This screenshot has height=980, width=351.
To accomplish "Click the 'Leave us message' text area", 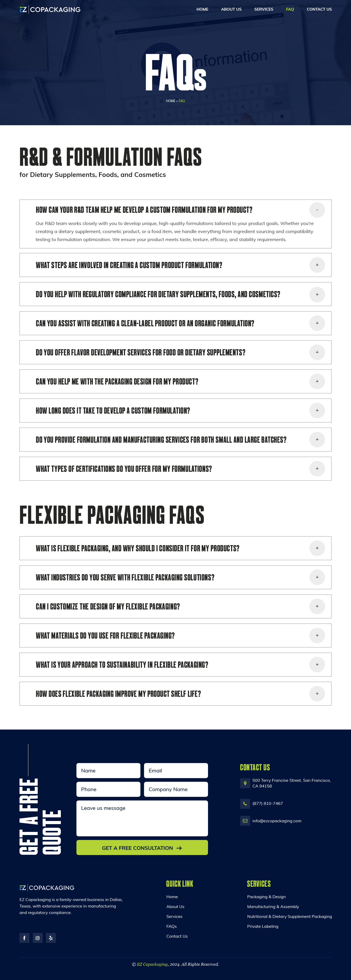I will pyautogui.click(x=142, y=818).
